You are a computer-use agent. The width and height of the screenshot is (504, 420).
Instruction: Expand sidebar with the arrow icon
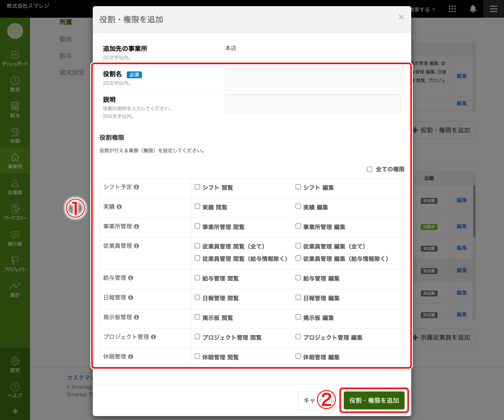(x=15, y=411)
